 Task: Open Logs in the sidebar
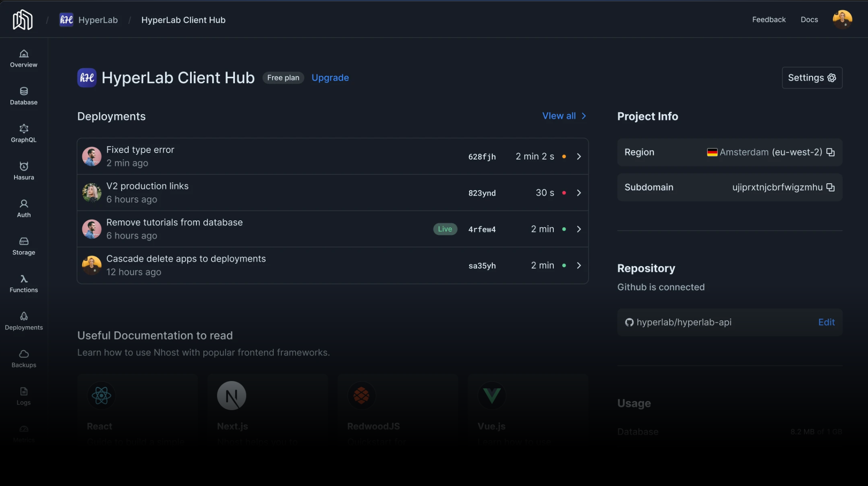(x=24, y=397)
